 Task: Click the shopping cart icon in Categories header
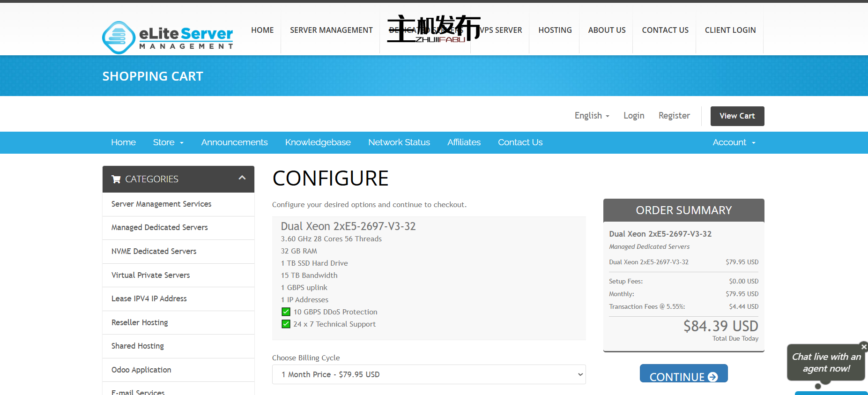(x=116, y=179)
